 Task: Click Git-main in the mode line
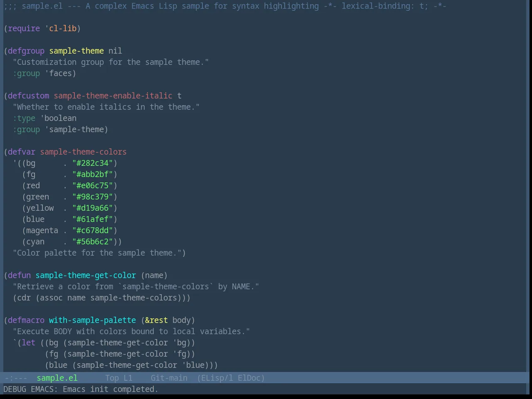[169, 378]
